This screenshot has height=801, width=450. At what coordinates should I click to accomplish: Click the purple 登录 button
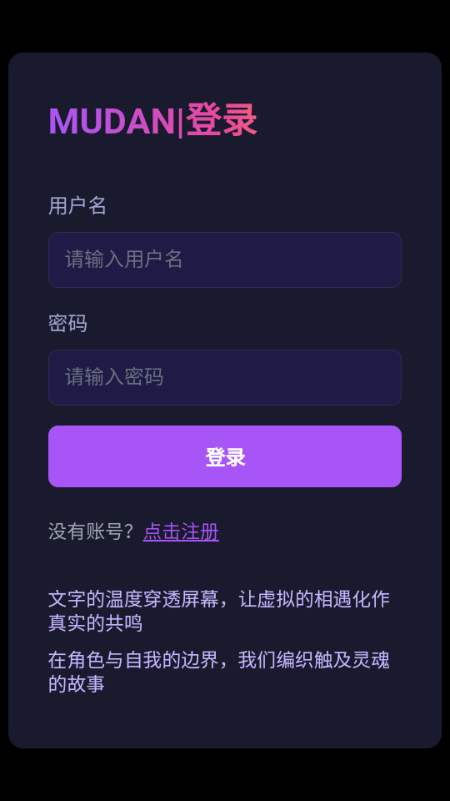225,456
